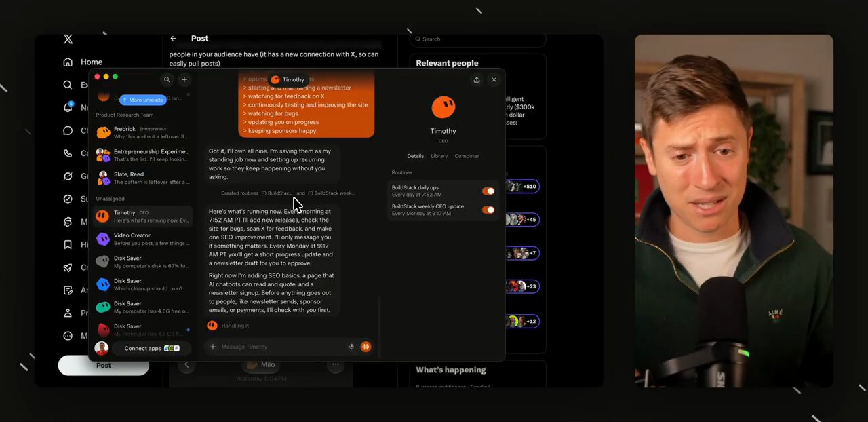The height and width of the screenshot is (422, 868).
Task: Open search in the chat app sidebar
Action: 167,79
